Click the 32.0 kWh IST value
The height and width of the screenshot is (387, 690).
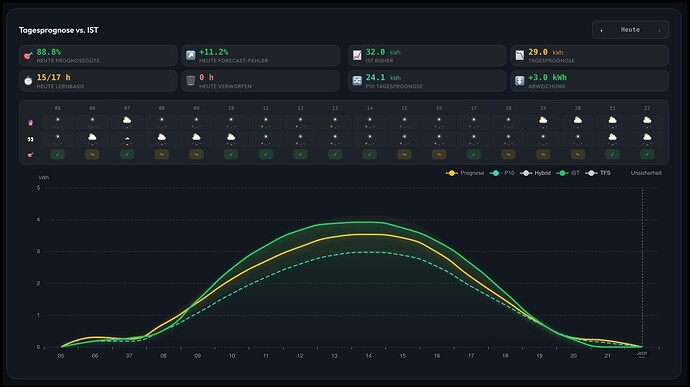coord(383,52)
